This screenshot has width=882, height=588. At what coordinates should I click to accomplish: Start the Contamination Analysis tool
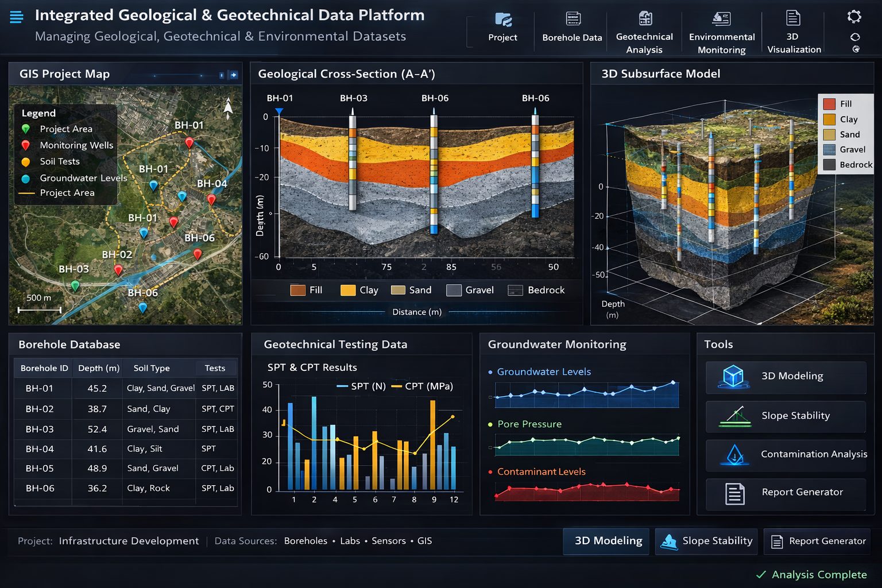pyautogui.click(x=786, y=455)
